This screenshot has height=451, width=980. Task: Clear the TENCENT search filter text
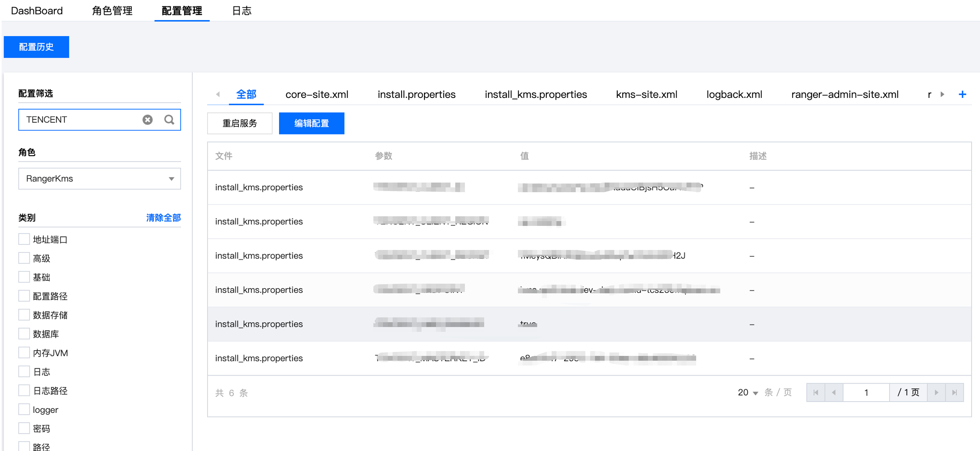click(x=147, y=120)
